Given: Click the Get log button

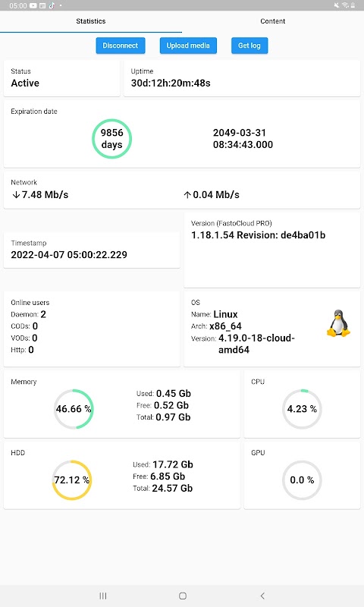Looking at the screenshot, I should (x=249, y=46).
